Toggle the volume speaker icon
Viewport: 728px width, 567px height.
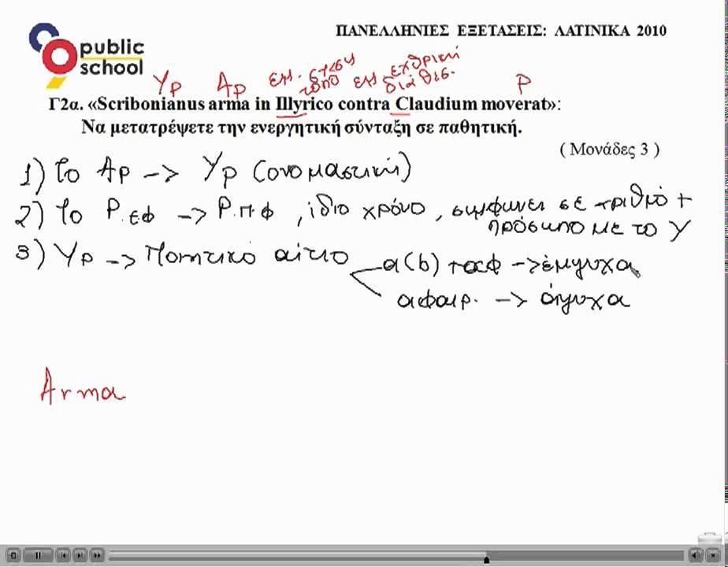[696, 555]
